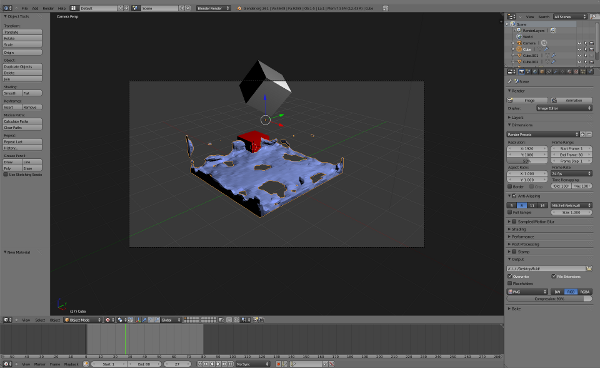Open the Scene properties tab icon
Image resolution: width=600 pixels, height=368 pixels.
528,72
